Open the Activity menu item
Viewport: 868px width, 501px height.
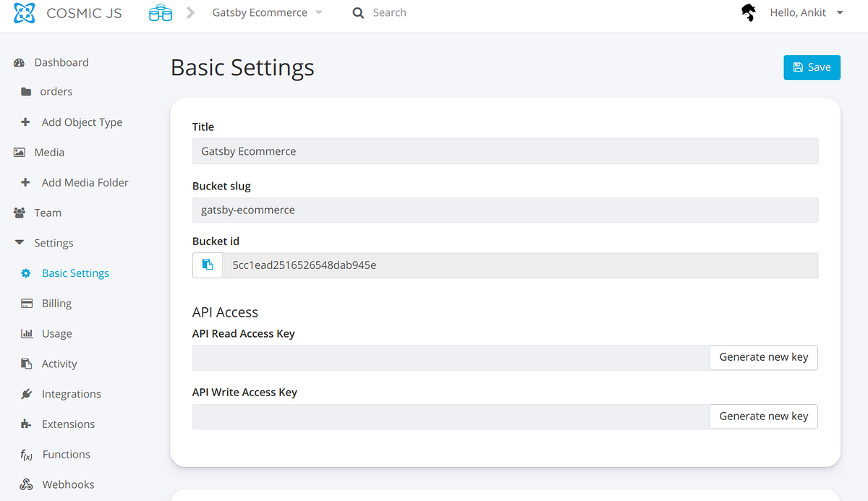point(59,364)
